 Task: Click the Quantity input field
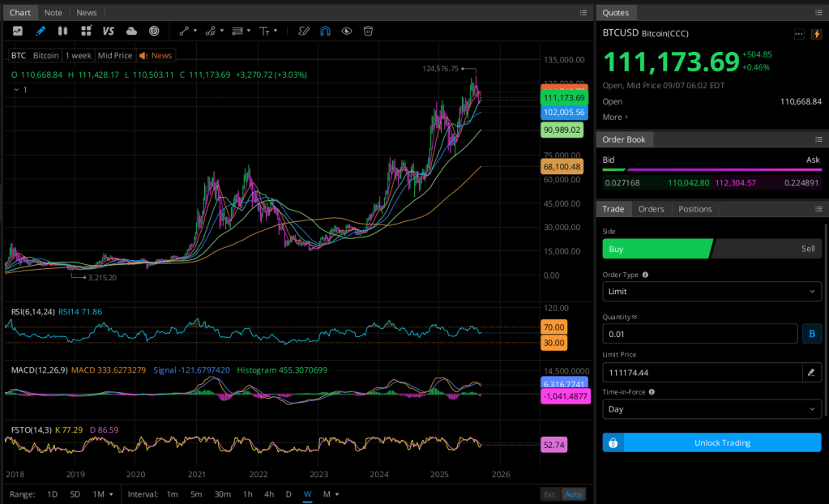[700, 334]
